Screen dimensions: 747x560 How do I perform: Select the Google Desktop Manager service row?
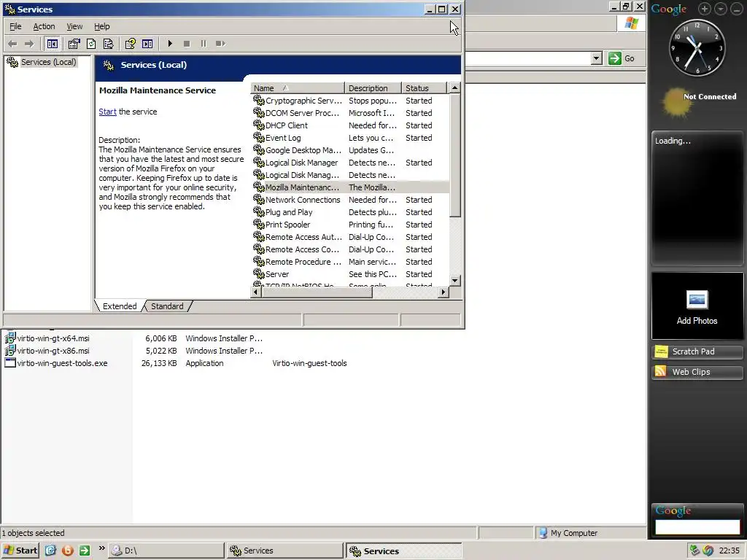pos(350,150)
